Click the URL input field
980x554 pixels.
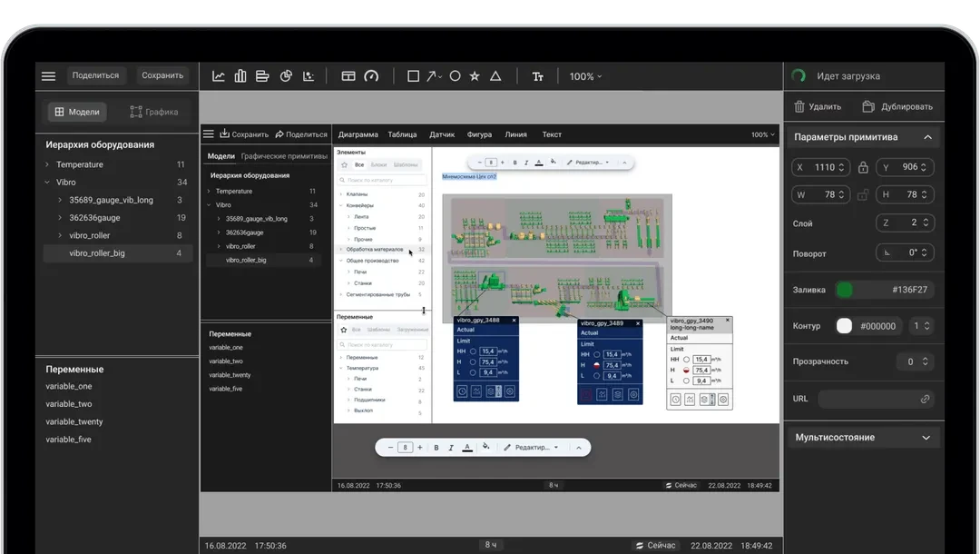877,399
